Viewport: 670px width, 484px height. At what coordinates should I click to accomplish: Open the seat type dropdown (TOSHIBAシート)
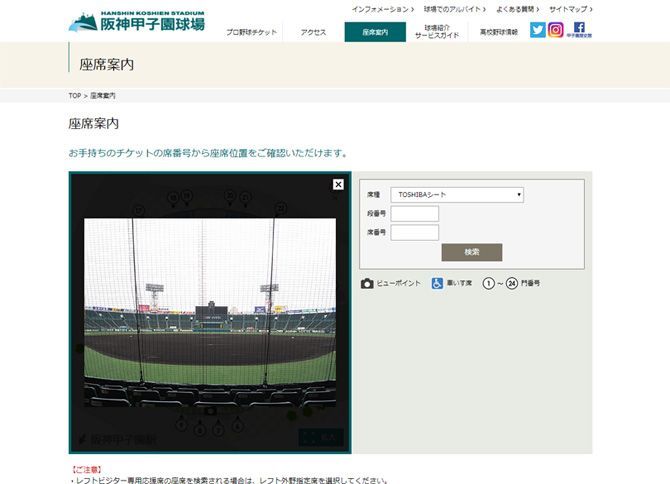[457, 195]
